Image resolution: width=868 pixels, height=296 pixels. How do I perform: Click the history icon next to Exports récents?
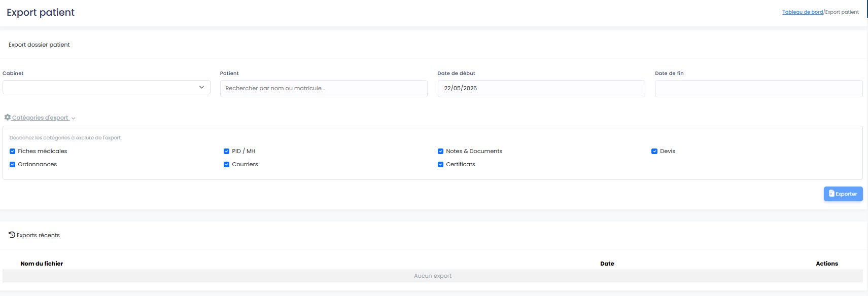[12, 235]
